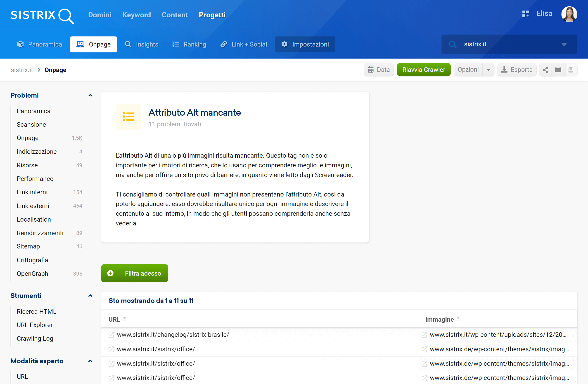Click the URL column header
The image size is (588, 384).
tap(114, 320)
